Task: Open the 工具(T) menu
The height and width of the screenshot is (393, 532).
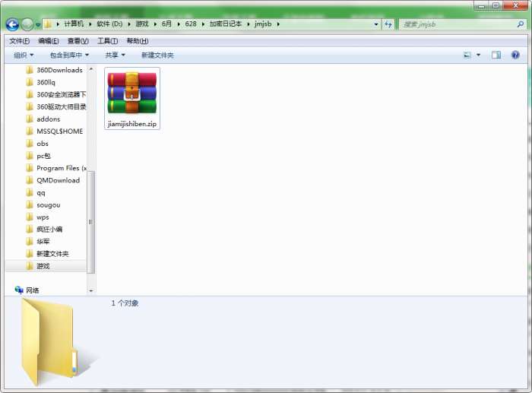Action: [x=108, y=41]
